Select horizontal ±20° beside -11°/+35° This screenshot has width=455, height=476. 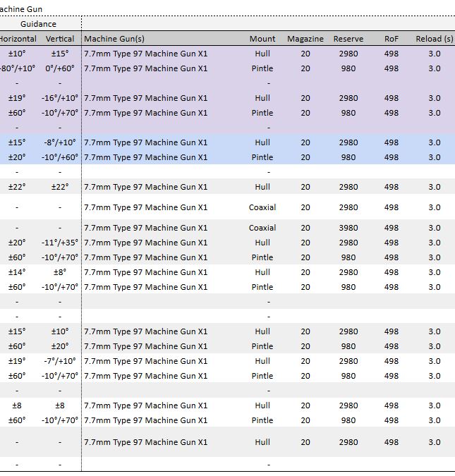click(17, 243)
